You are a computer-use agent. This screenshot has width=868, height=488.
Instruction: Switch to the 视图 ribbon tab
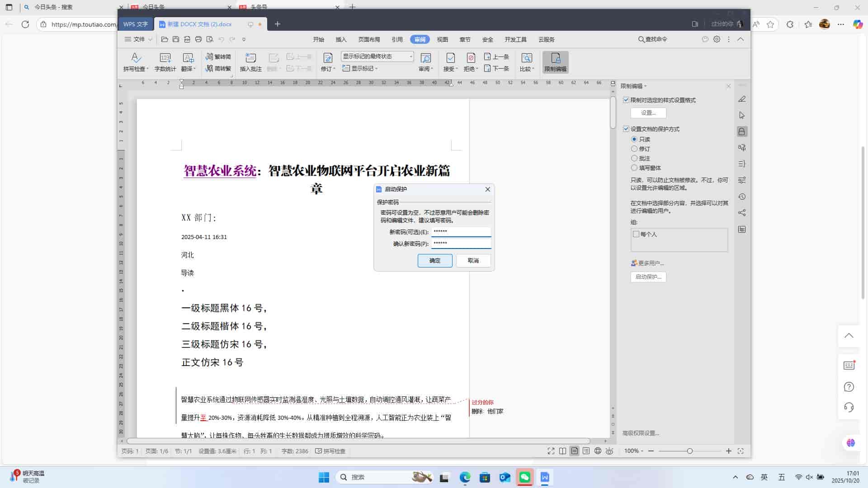(443, 39)
